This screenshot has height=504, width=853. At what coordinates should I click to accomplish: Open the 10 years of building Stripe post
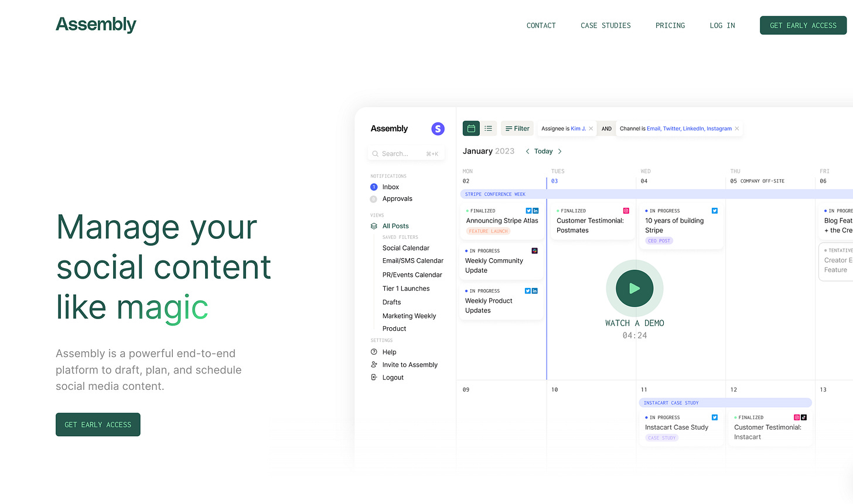681,226
